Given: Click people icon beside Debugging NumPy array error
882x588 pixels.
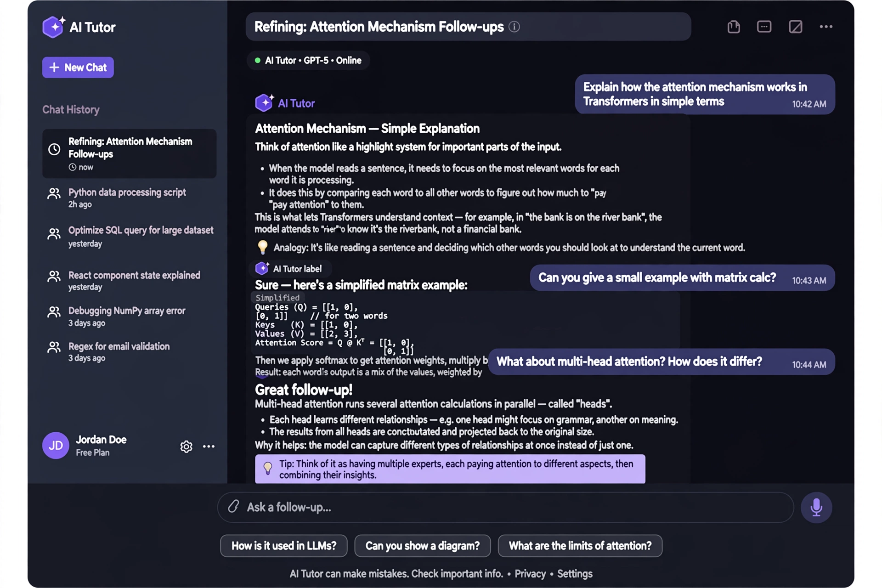Looking at the screenshot, I should point(54,312).
